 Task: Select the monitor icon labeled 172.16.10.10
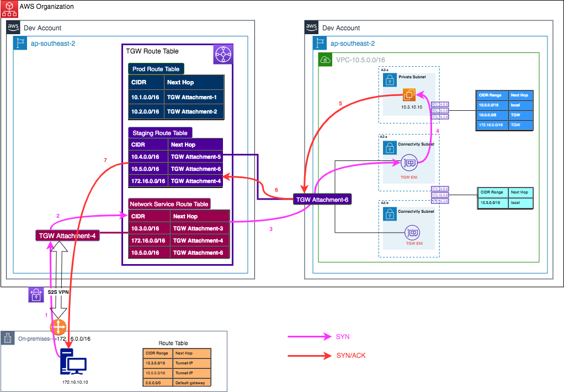(x=72, y=361)
